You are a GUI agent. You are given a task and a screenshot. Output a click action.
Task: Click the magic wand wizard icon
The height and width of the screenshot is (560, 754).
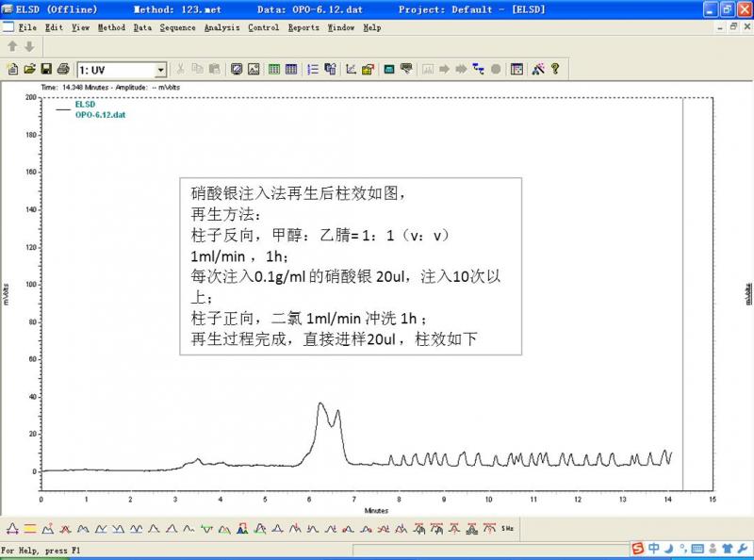pos(538,69)
